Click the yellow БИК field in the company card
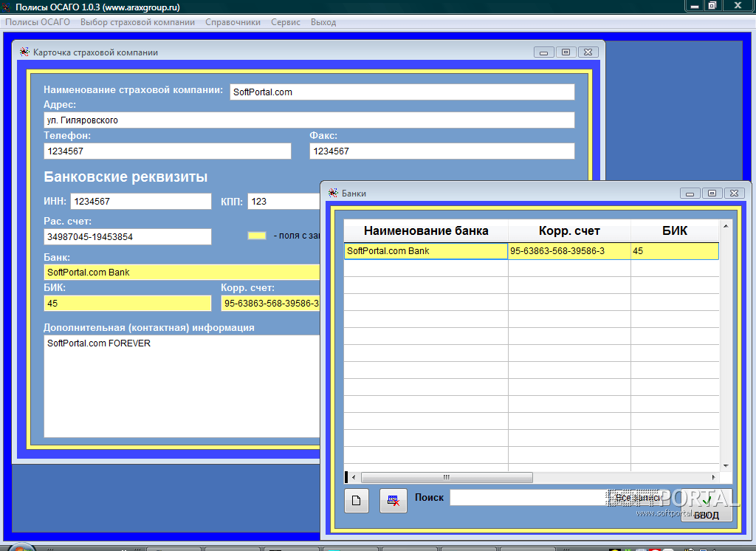This screenshot has height=551, width=756. 127,304
